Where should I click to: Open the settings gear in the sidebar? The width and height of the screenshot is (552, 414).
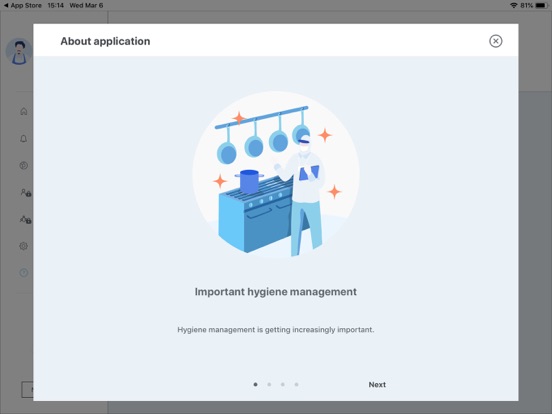click(24, 246)
